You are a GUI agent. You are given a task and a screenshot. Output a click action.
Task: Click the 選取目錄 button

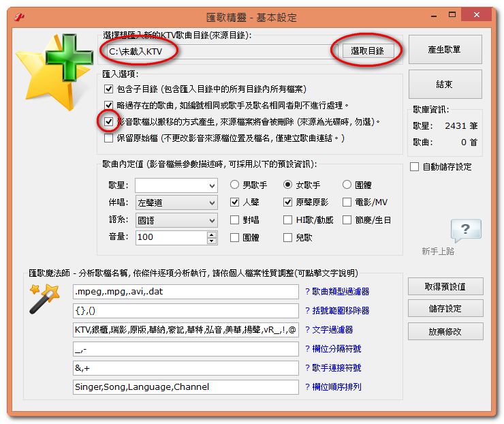coord(367,51)
